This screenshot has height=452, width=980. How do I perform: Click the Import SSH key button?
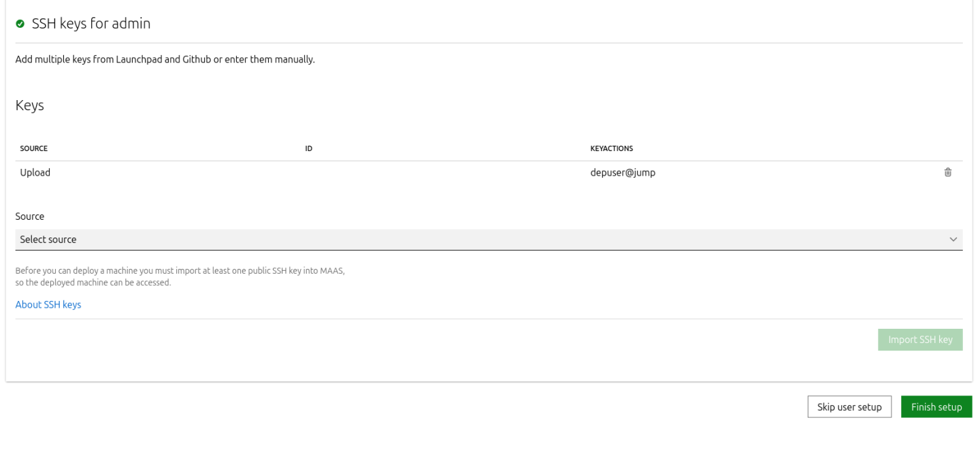point(920,340)
